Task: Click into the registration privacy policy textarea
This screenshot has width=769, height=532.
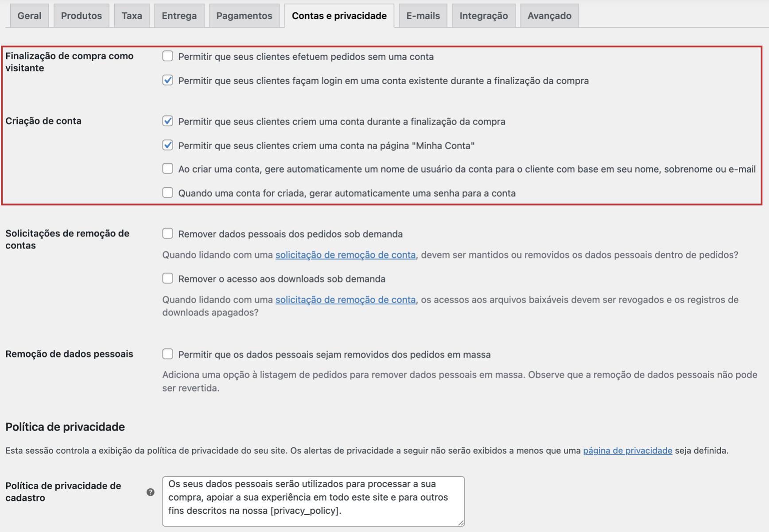Action: 313,501
